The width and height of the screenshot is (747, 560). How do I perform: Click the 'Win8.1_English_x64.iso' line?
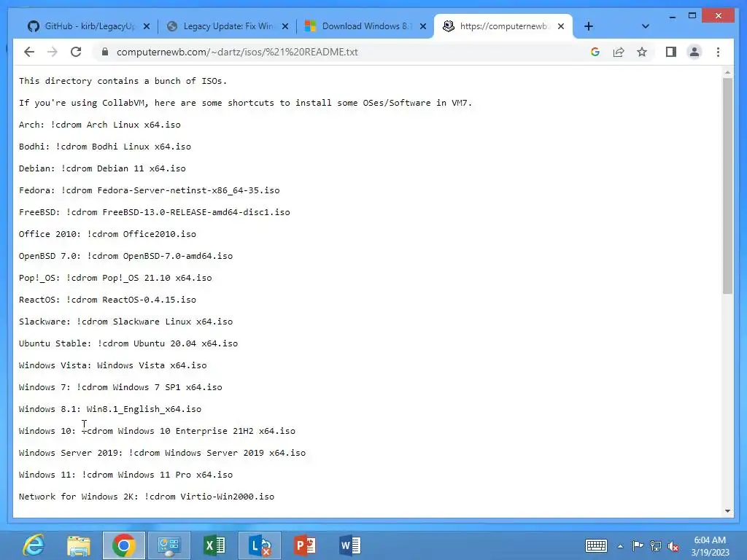tap(110, 410)
